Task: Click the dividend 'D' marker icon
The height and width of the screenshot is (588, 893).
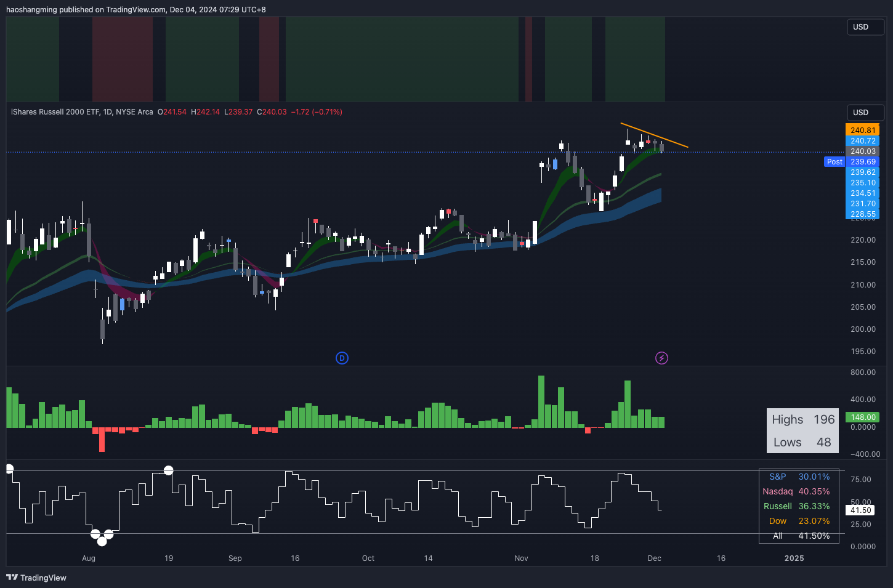Action: (342, 358)
